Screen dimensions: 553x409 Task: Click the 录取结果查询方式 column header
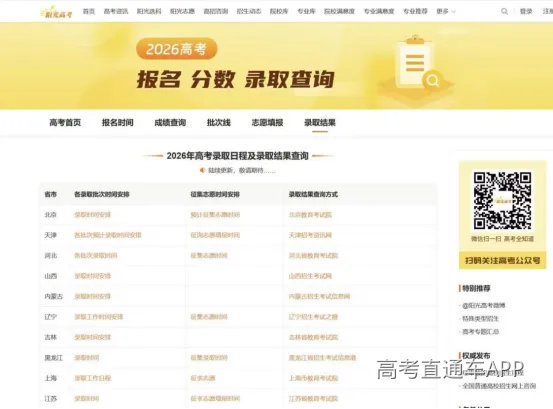point(313,194)
